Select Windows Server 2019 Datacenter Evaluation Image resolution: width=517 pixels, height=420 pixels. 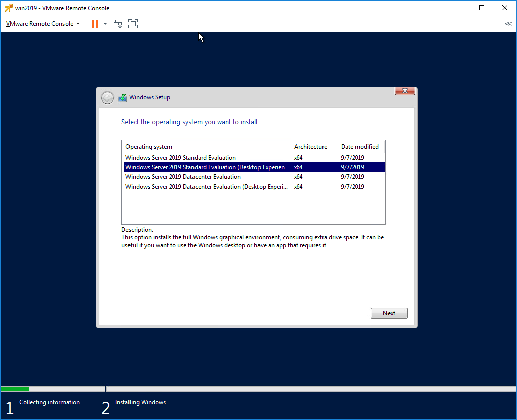[x=183, y=176]
